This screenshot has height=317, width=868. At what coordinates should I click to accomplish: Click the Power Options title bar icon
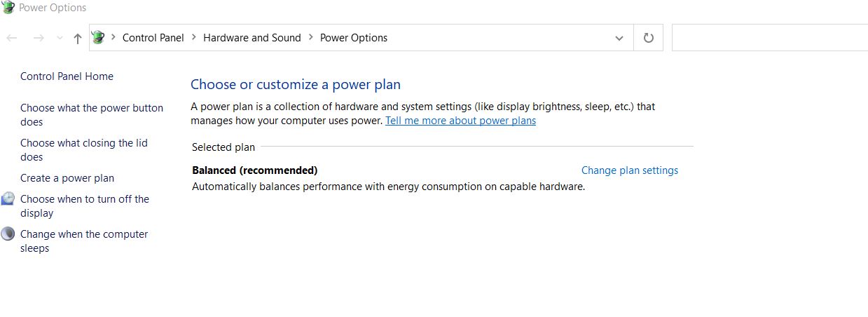tap(8, 8)
